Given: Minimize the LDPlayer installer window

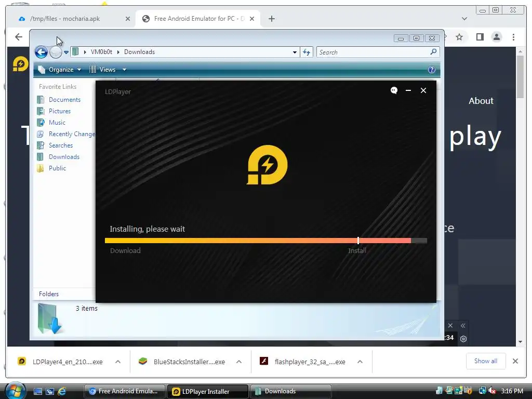Looking at the screenshot, I should point(408,90).
